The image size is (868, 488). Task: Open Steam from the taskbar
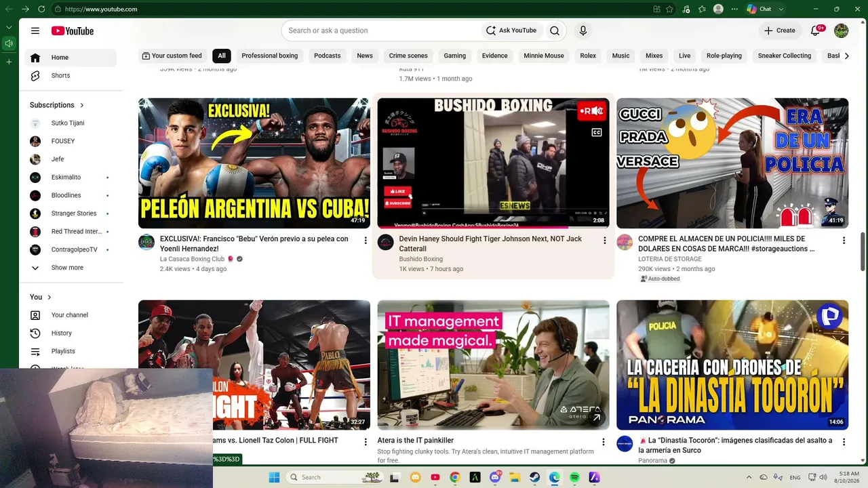point(534,477)
